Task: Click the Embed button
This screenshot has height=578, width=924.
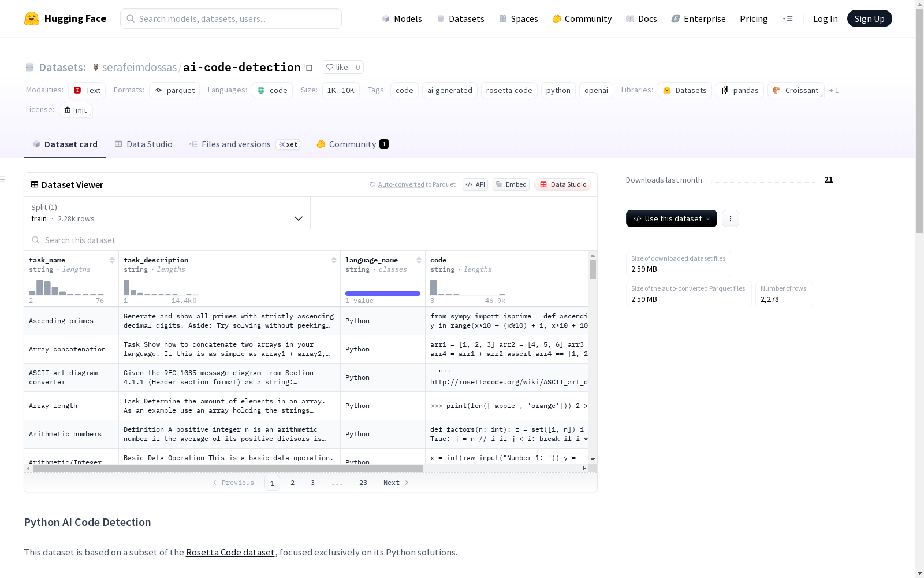Action: click(511, 184)
